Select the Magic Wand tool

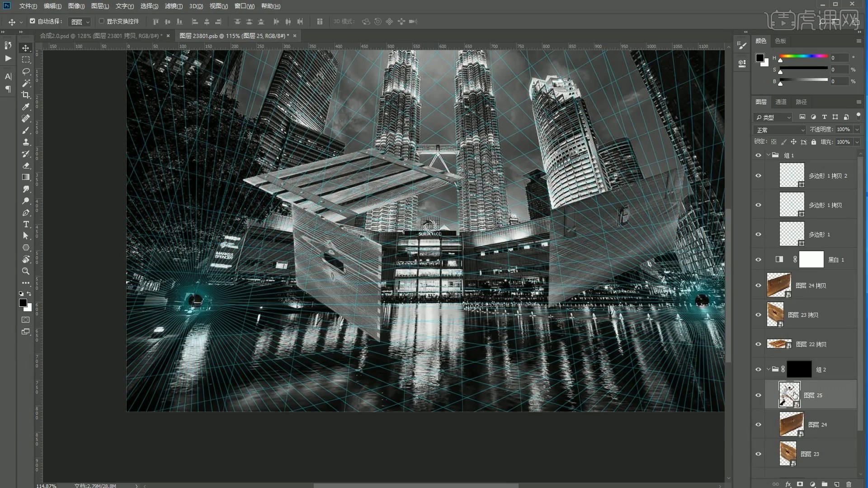coord(26,83)
